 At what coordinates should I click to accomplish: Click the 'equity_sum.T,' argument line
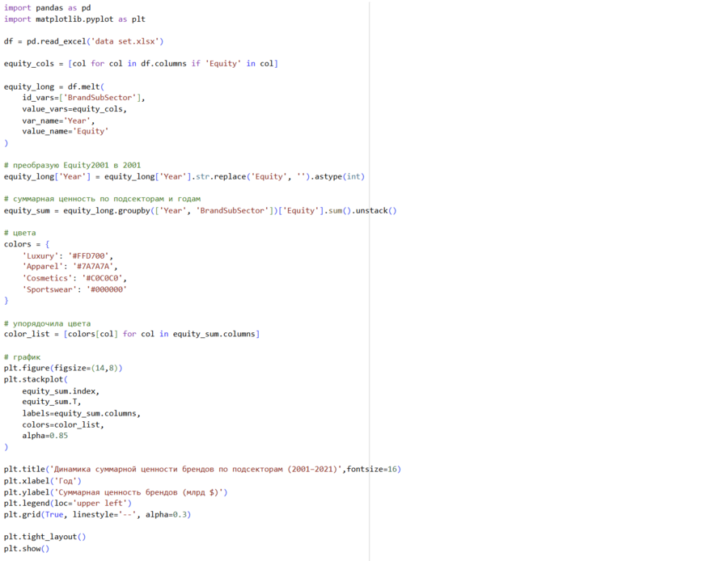pos(52,402)
